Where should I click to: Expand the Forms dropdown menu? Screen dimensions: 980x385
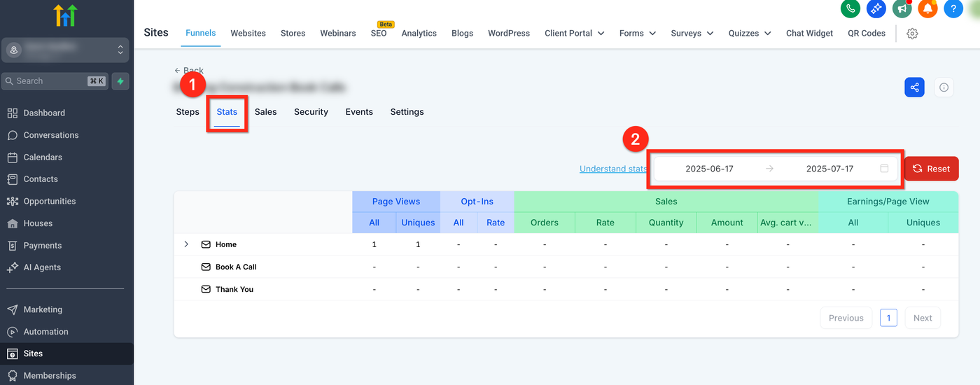[x=637, y=33]
